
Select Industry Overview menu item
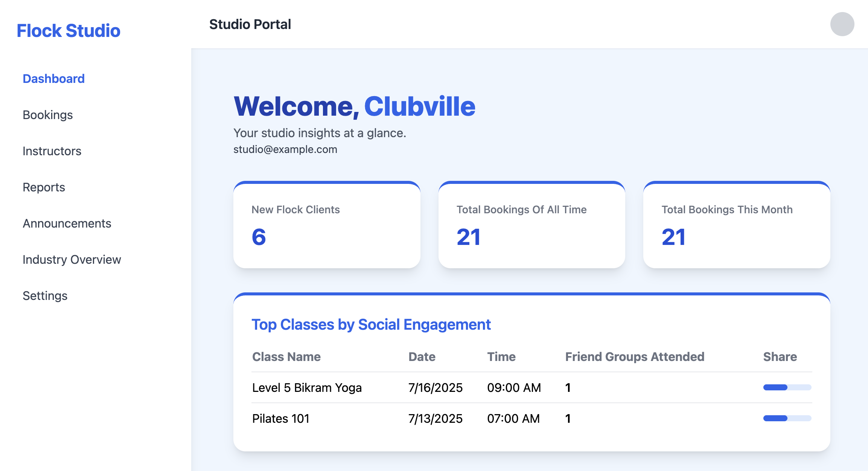tap(72, 260)
